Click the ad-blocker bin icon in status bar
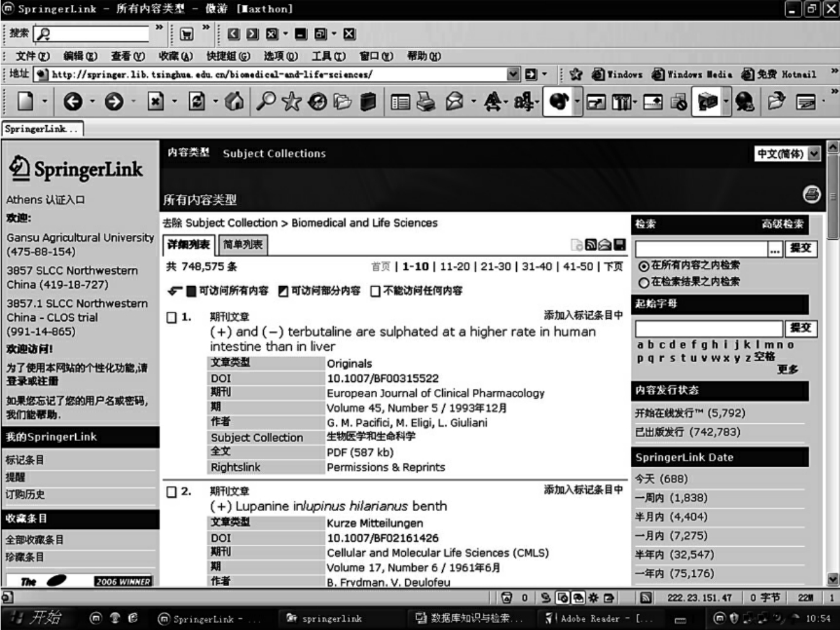The width and height of the screenshot is (840, 630). coord(507,598)
